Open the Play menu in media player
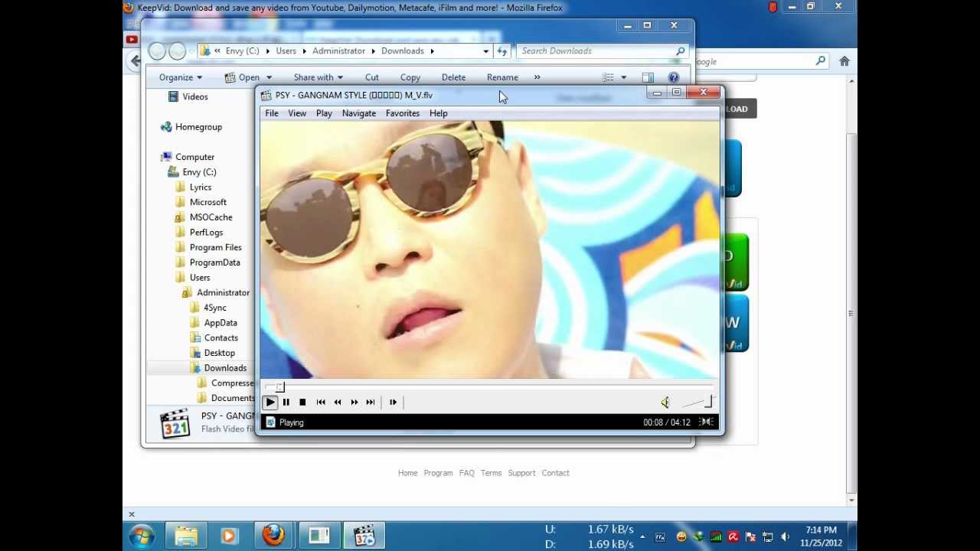 tap(324, 113)
